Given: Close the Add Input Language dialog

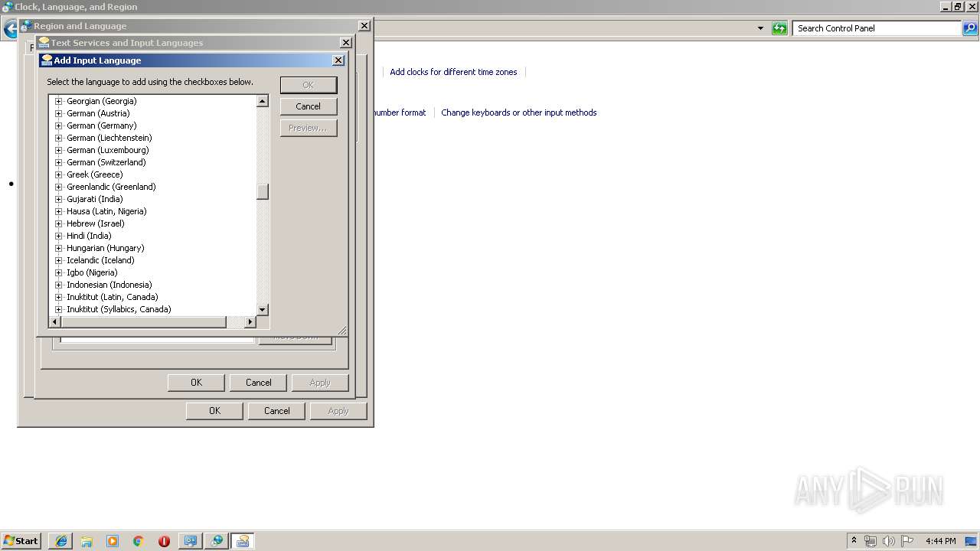Looking at the screenshot, I should pyautogui.click(x=338, y=60).
